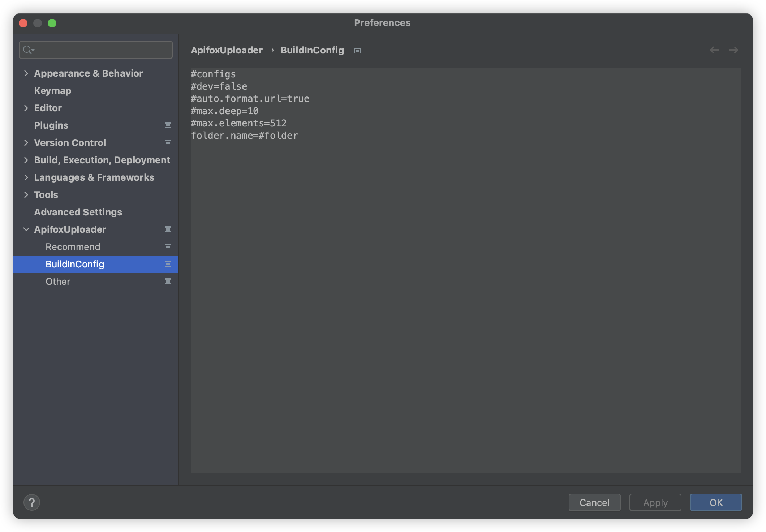Click the project-level icon beside Plugins

(168, 125)
